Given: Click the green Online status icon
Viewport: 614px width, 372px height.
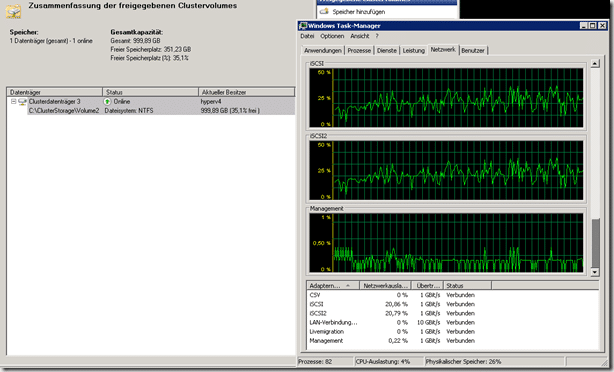Looking at the screenshot, I should pyautogui.click(x=107, y=101).
